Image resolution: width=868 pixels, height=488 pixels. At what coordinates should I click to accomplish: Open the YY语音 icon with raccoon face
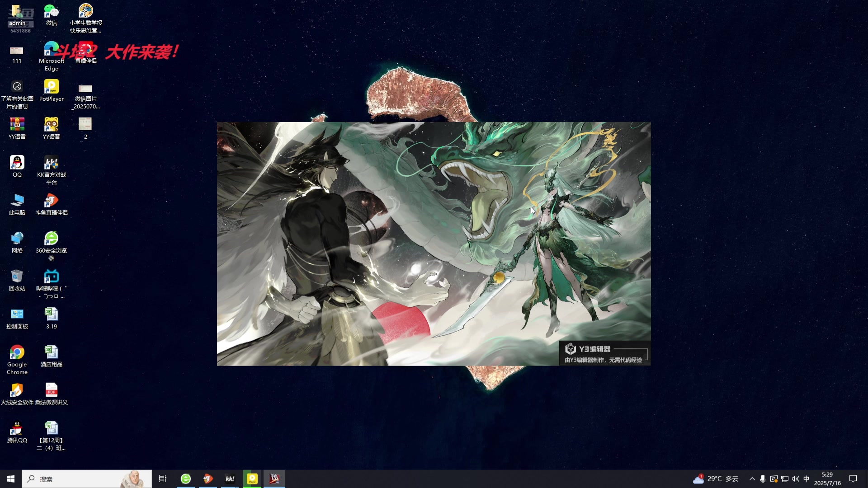click(52, 128)
